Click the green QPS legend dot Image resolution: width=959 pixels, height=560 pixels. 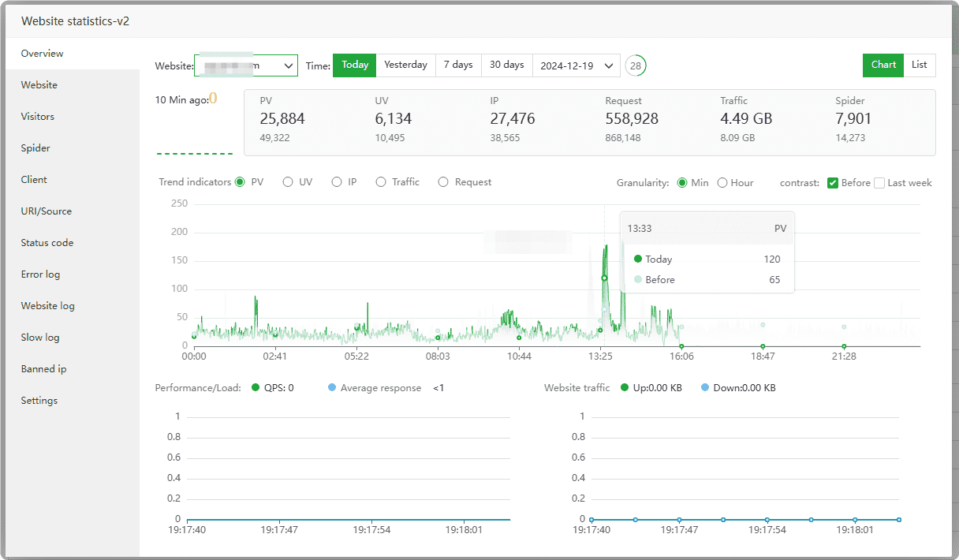pos(256,388)
